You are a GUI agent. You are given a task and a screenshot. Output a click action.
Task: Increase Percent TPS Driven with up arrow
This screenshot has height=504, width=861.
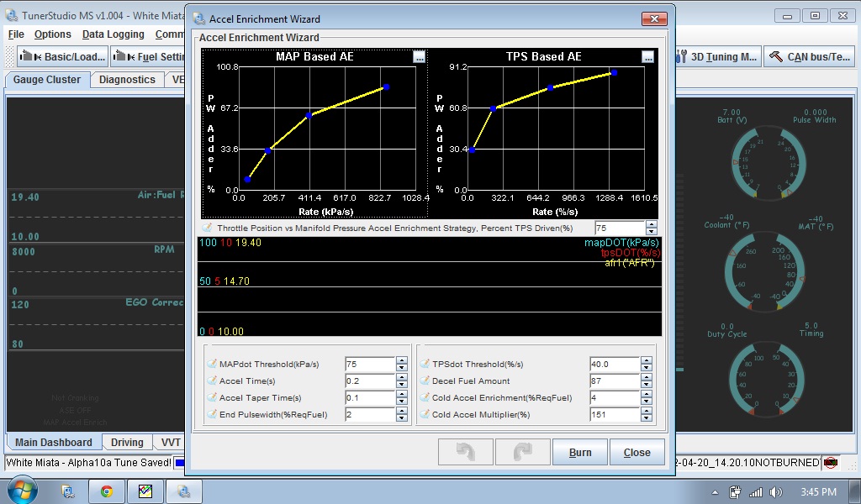651,225
